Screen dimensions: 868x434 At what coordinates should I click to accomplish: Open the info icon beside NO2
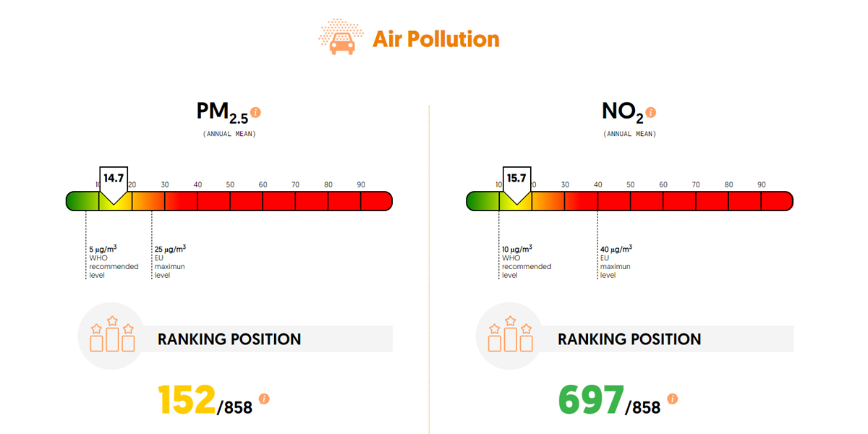pyautogui.click(x=651, y=112)
